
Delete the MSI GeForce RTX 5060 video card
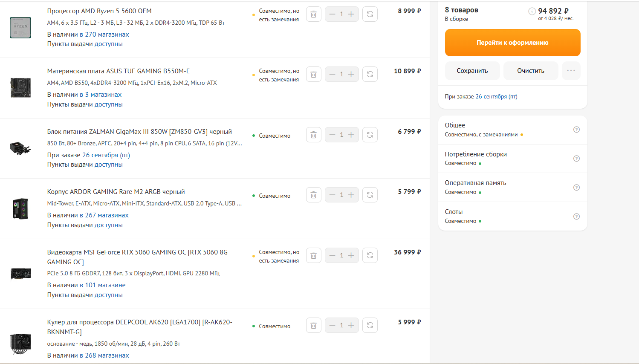pyautogui.click(x=313, y=255)
